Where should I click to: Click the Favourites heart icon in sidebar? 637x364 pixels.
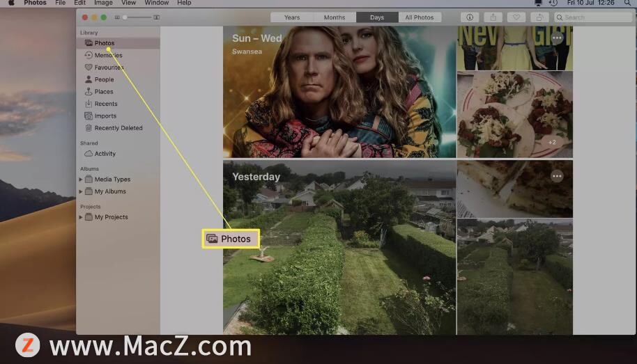(x=88, y=68)
